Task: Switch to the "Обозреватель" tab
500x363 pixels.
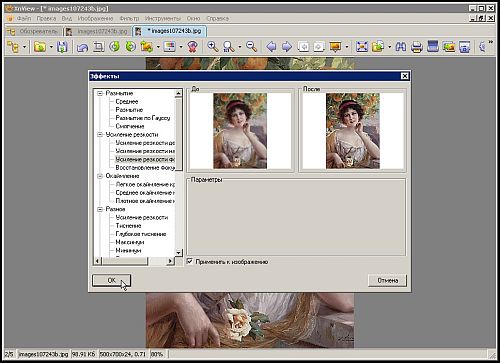Action: point(33,31)
